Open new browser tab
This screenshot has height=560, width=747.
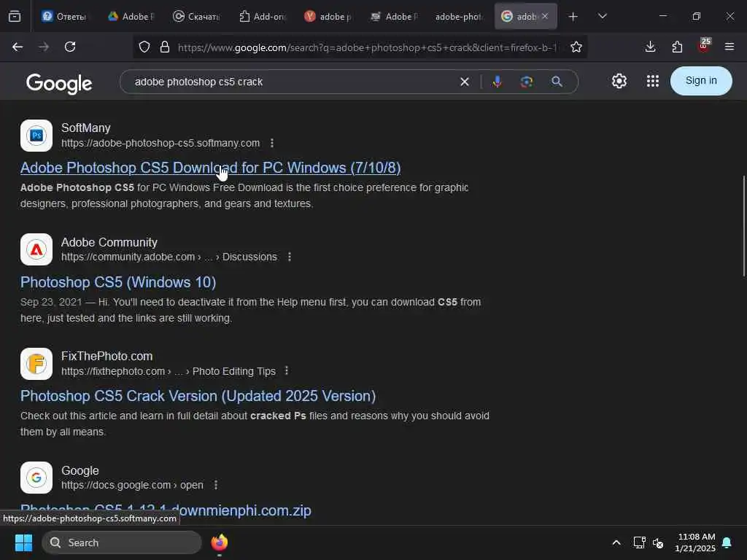[x=573, y=17]
